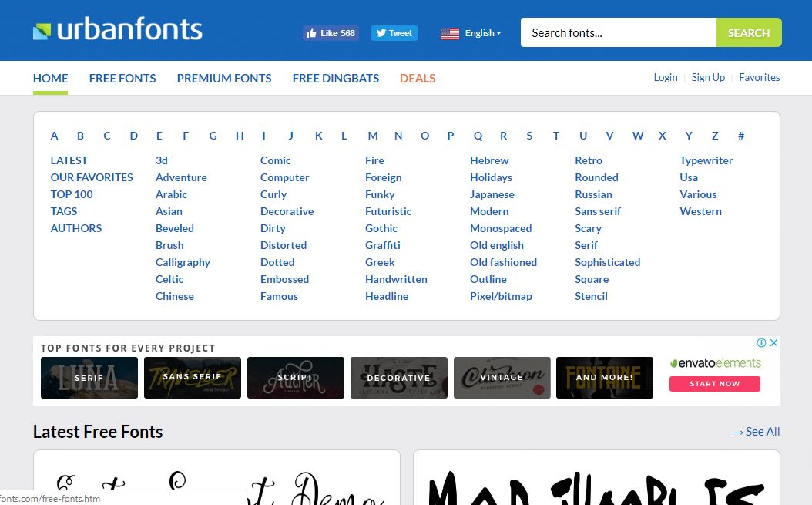Click the START NOW ad button
812x505 pixels.
(x=715, y=384)
